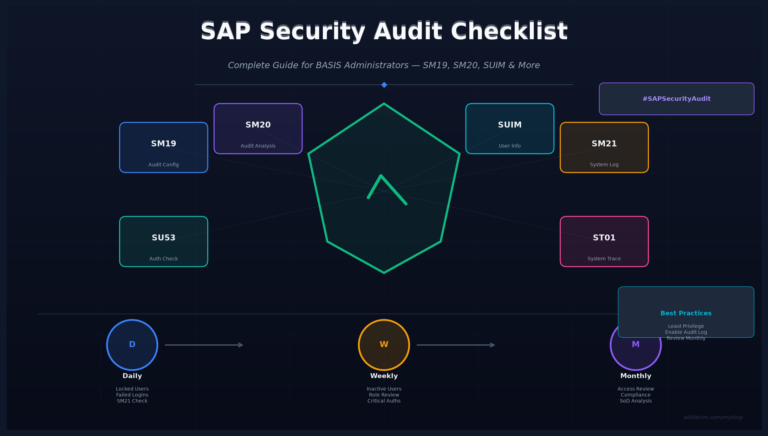Image resolution: width=768 pixels, height=436 pixels.
Task: Open the SU53 Auth Check card
Action: (x=164, y=242)
